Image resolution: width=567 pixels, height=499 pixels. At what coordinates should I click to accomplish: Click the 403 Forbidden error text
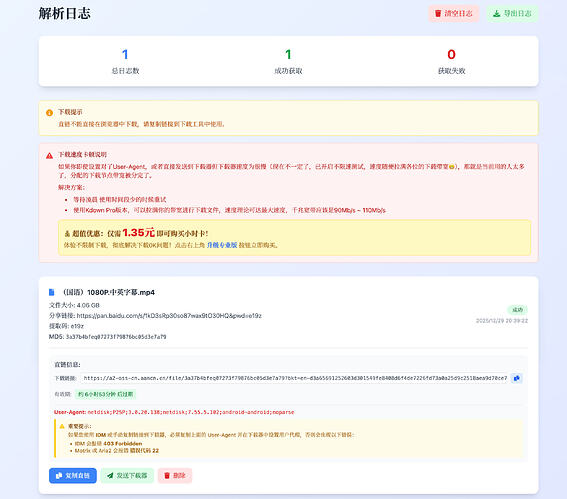[123, 443]
